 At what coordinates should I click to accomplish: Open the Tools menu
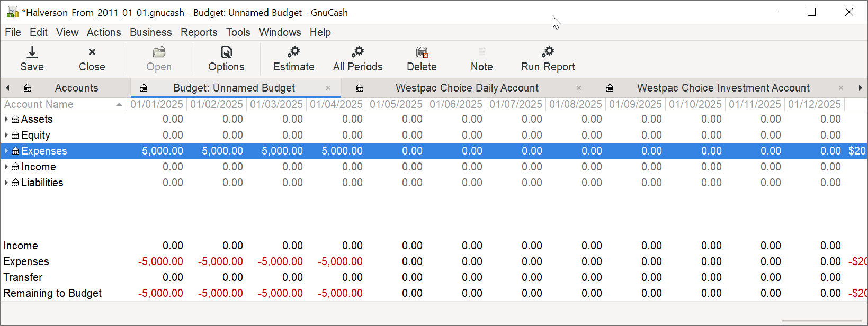tap(238, 32)
